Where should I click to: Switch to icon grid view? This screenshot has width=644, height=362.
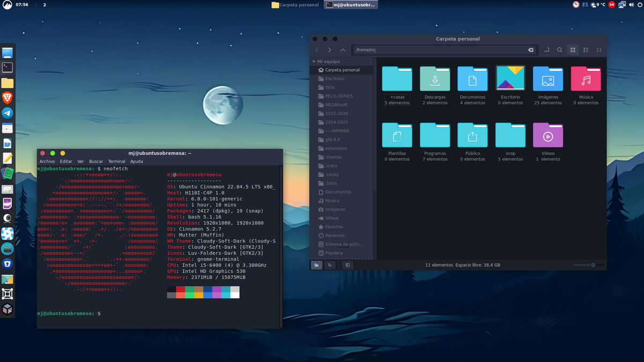(573, 50)
